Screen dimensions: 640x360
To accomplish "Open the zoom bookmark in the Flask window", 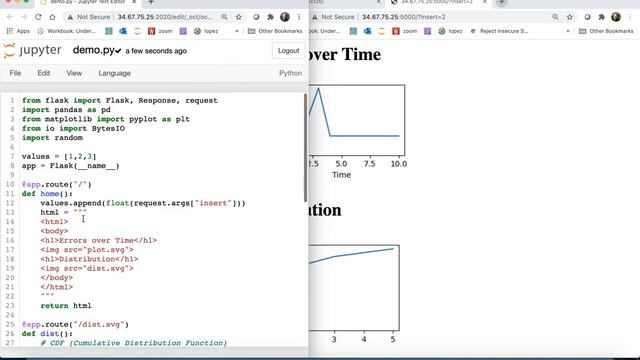I will pyautogui.click(x=405, y=31).
